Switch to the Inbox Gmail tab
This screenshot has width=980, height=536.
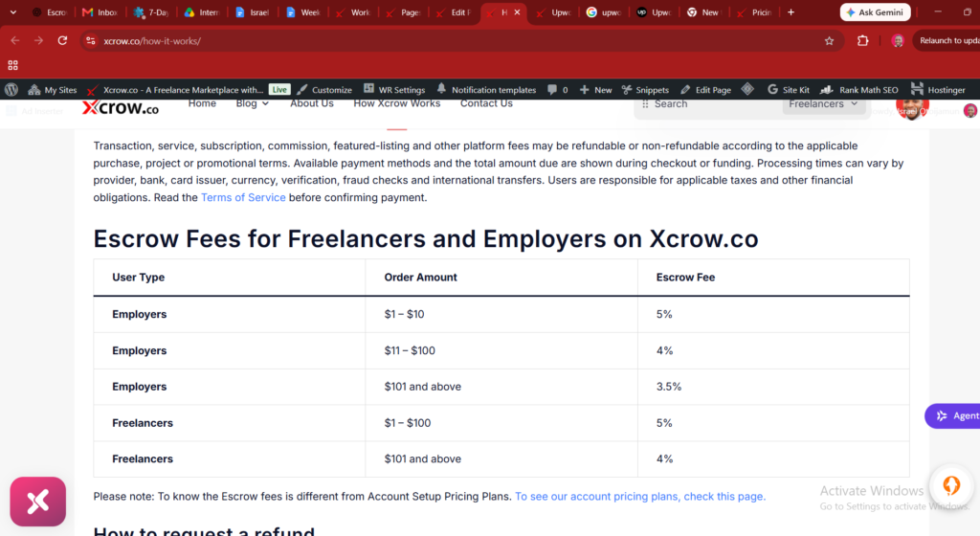(100, 12)
